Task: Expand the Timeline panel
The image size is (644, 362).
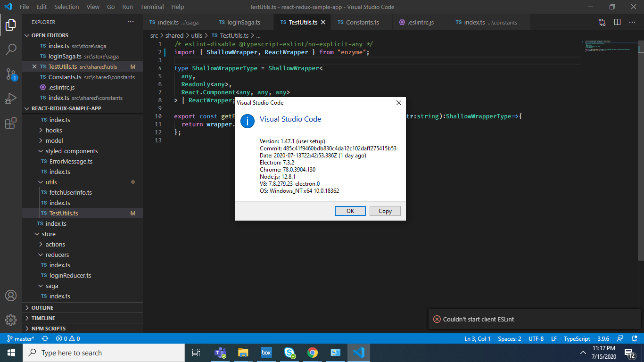Action: pos(83,318)
